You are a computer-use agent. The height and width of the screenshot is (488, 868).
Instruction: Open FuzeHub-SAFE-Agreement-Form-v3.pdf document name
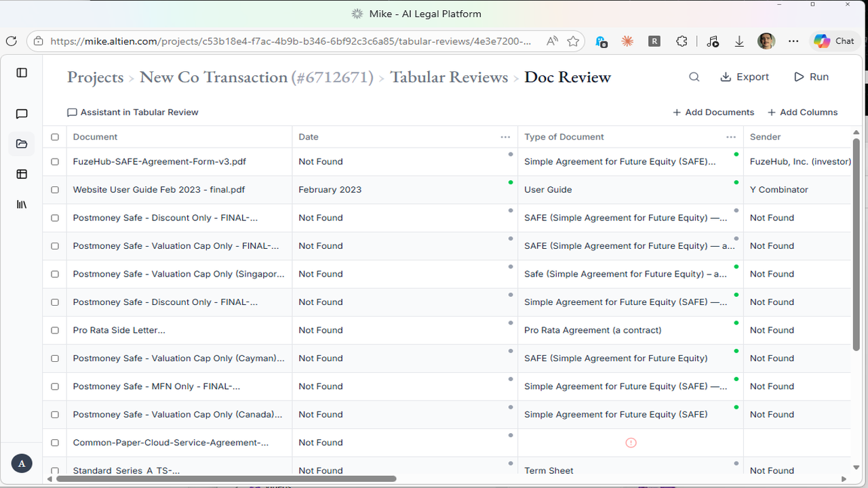[x=159, y=162]
